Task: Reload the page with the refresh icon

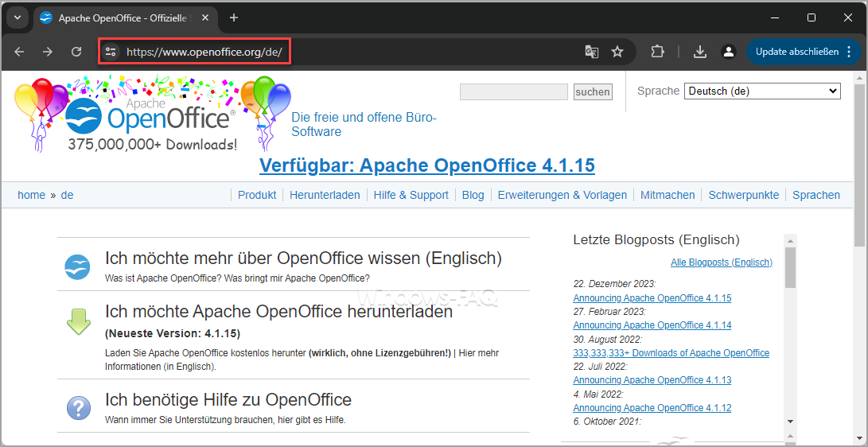Action: pos(76,52)
